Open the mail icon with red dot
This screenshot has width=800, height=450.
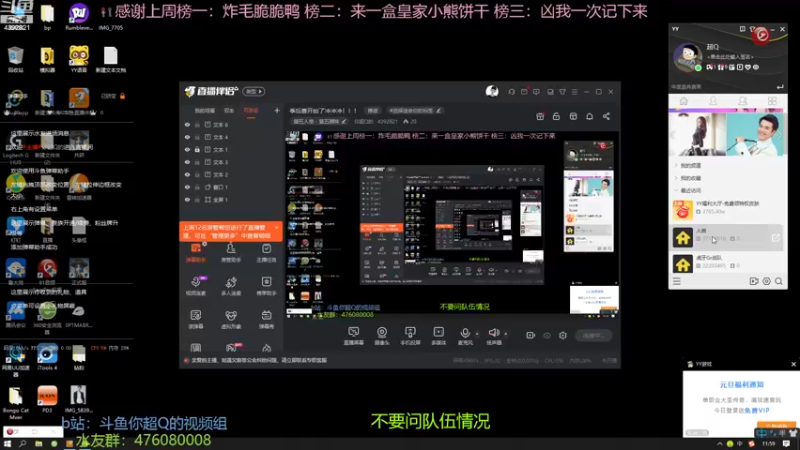click(x=524, y=92)
